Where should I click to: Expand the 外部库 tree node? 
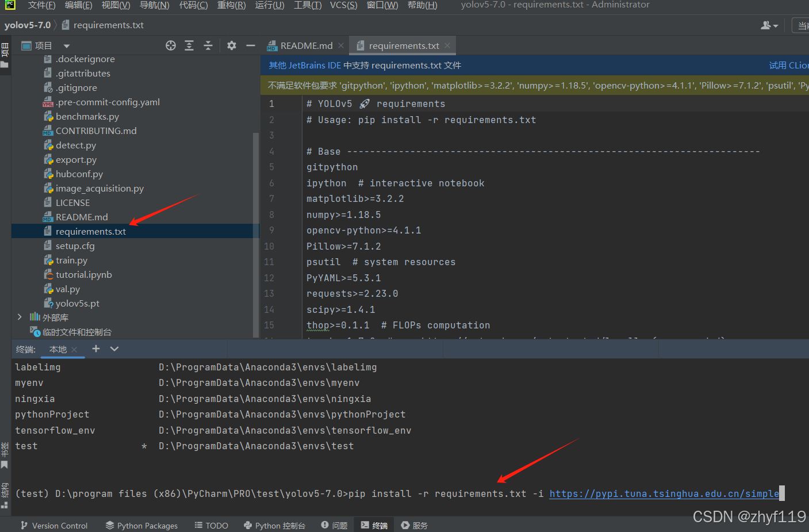click(x=20, y=317)
